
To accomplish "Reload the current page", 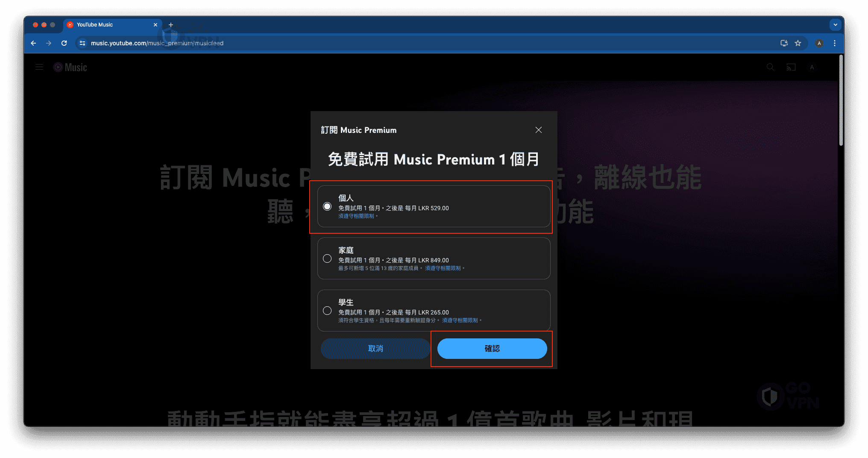I will coord(64,43).
